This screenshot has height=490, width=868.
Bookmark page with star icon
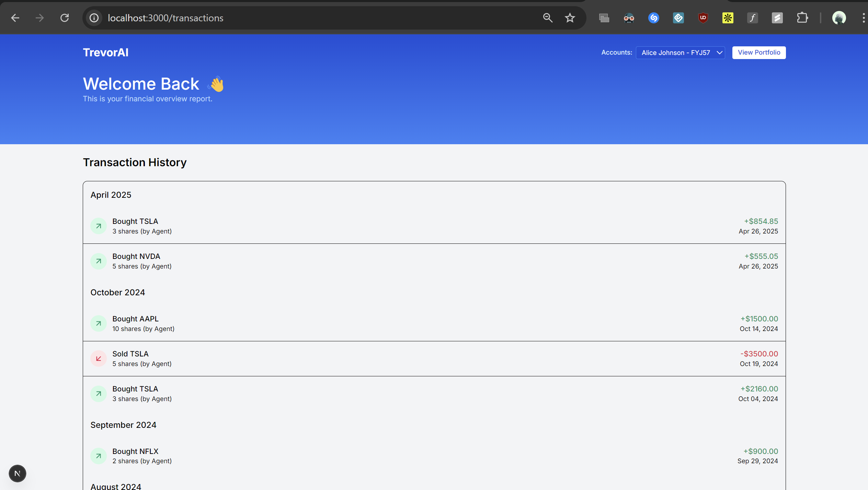(x=570, y=18)
